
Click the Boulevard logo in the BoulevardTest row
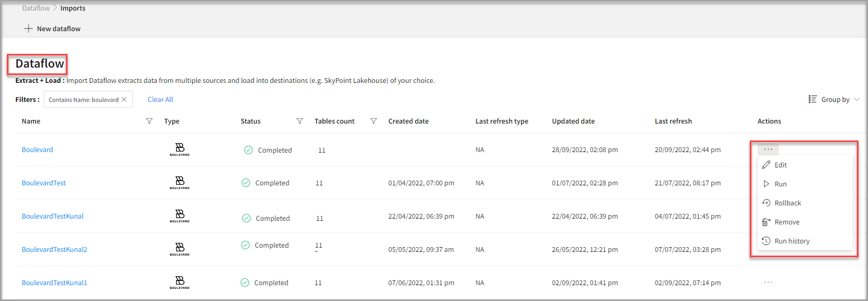point(179,183)
